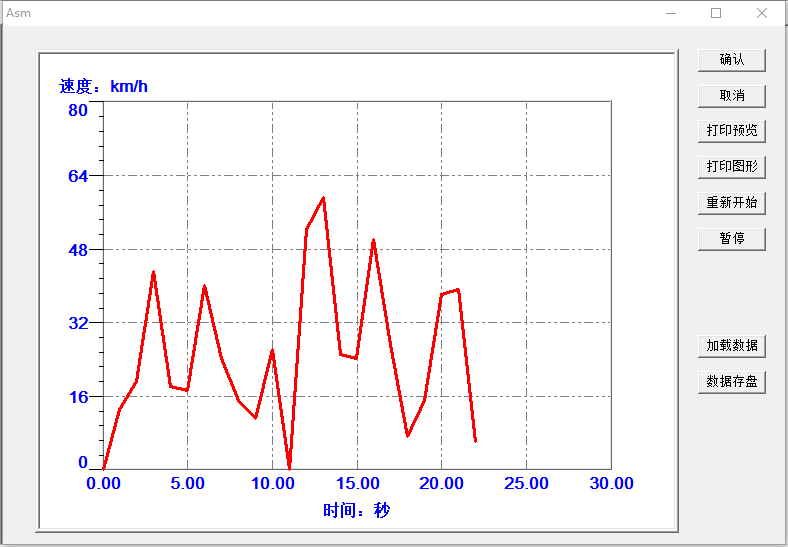Click the 30.00 tick label on the time axis
788x547 pixels.
(611, 484)
